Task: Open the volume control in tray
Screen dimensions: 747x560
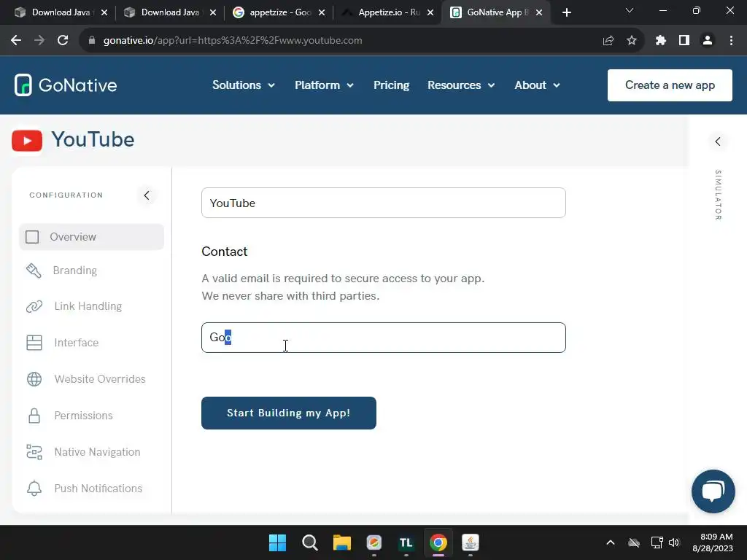Action: point(674,542)
